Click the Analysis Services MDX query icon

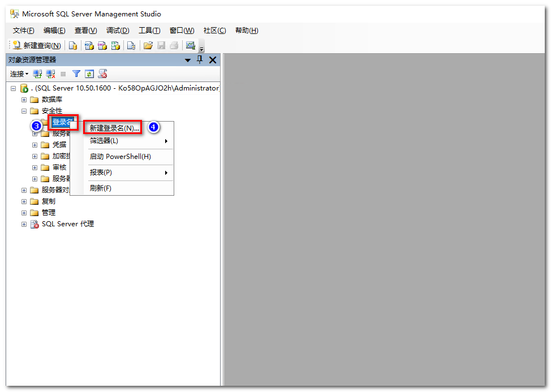[89, 46]
